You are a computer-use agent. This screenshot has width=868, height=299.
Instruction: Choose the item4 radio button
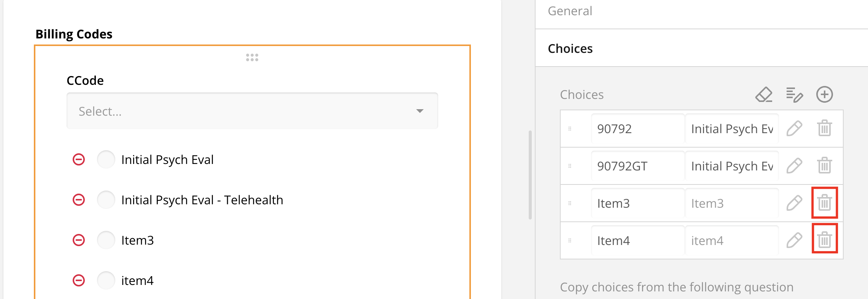click(x=106, y=280)
